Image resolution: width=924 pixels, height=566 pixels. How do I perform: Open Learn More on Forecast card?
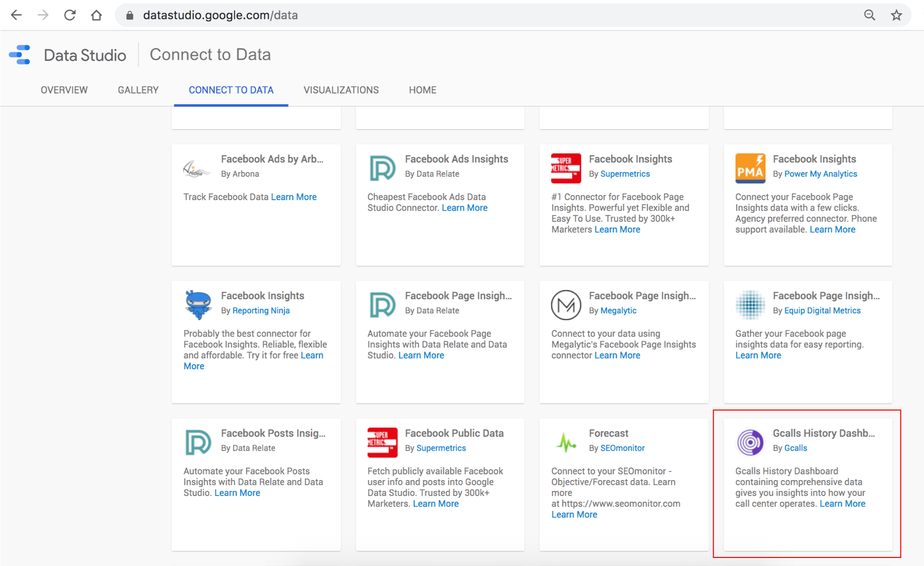tap(574, 514)
